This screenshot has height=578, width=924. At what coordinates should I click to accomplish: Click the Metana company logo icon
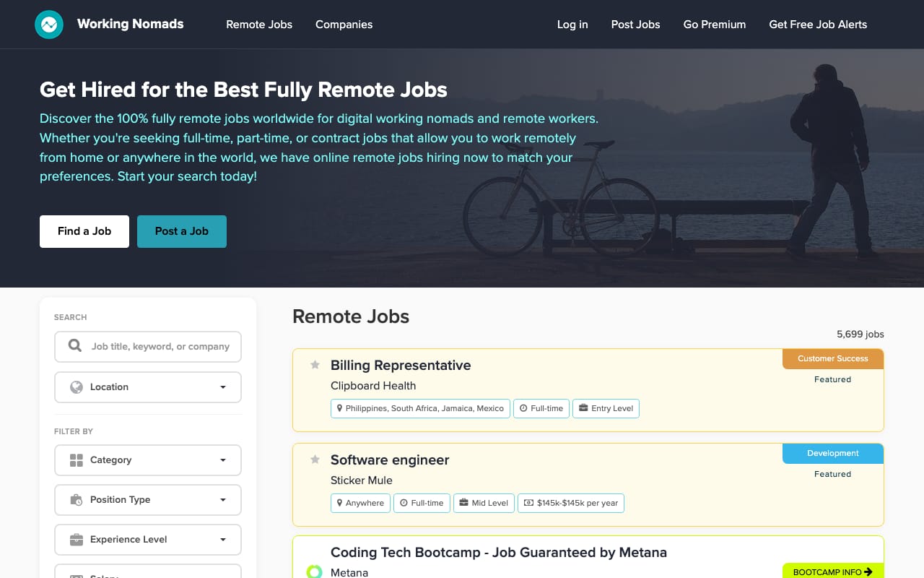tap(314, 571)
